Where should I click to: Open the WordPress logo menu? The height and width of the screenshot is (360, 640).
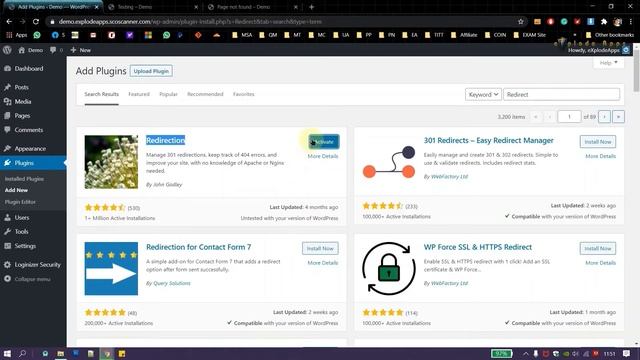pyautogui.click(x=7, y=50)
